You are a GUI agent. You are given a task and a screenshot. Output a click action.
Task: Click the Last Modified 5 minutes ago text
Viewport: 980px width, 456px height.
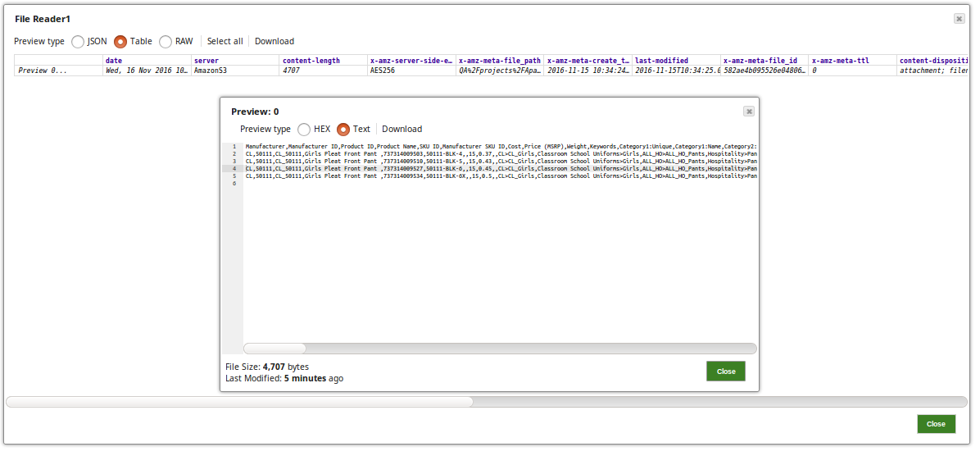coord(284,378)
